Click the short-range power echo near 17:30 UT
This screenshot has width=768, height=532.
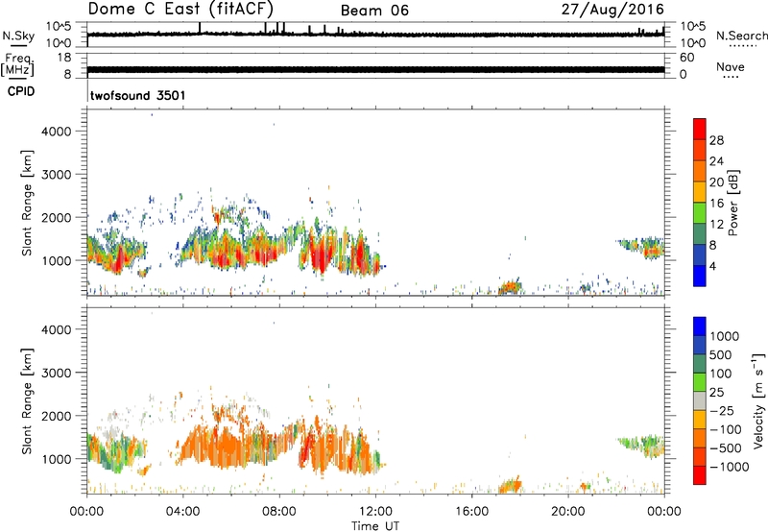(x=511, y=286)
